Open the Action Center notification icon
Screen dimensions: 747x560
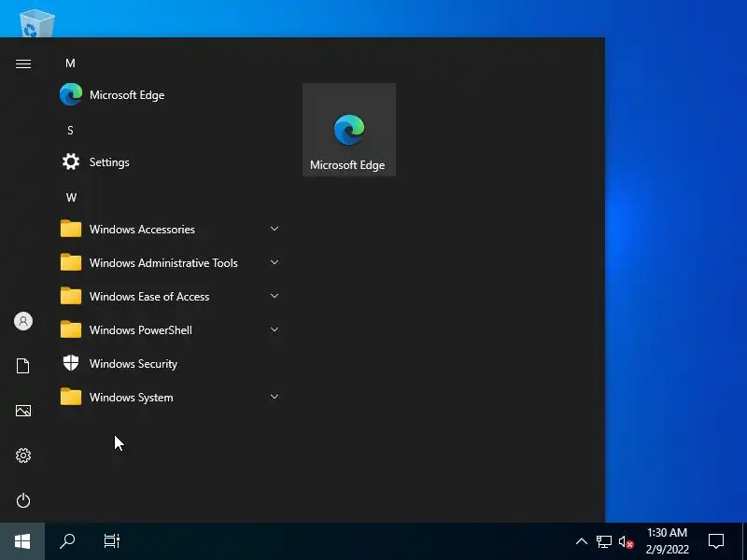coord(716,541)
